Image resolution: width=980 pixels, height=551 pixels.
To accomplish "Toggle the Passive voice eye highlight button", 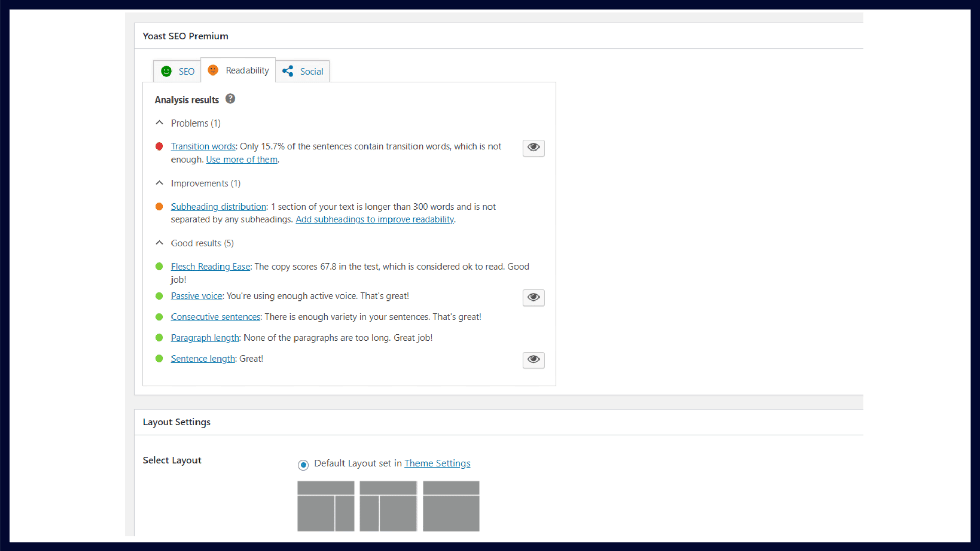I will 533,297.
